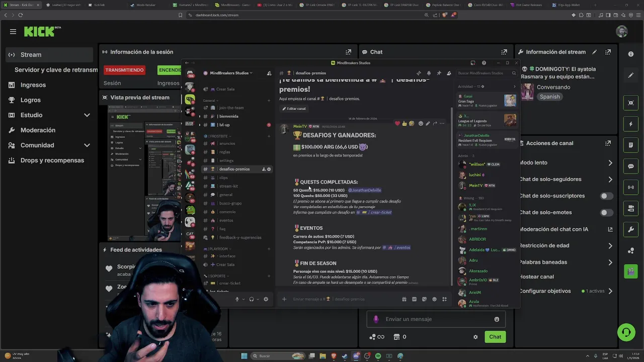This screenshot has width=644, height=362.
Task: Click Hostear canal option
Action: (536, 277)
